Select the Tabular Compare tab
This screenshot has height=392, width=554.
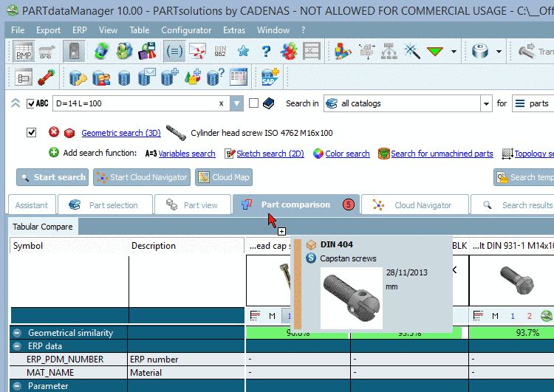(43, 227)
